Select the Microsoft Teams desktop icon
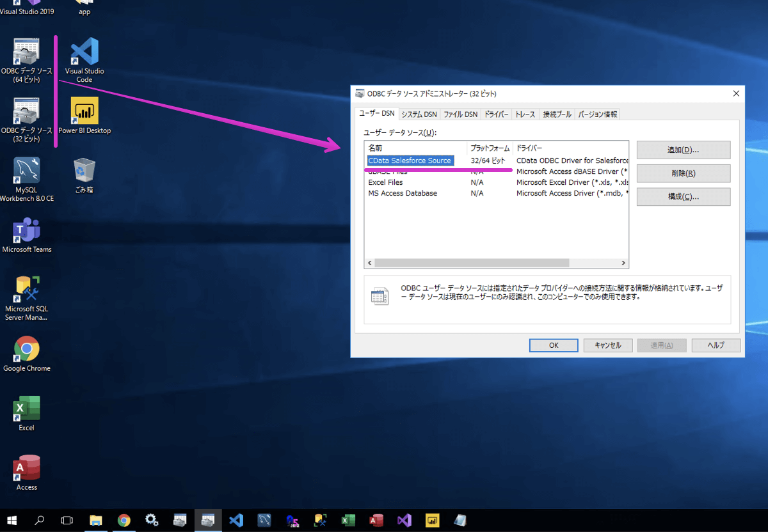The image size is (768, 532). pyautogui.click(x=27, y=235)
